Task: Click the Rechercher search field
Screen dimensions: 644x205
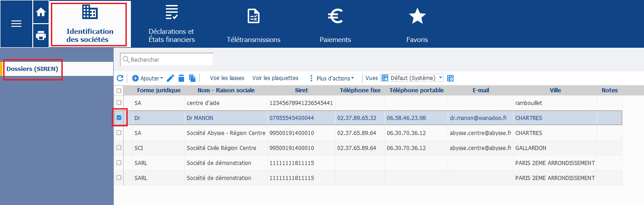Action: tap(167, 60)
